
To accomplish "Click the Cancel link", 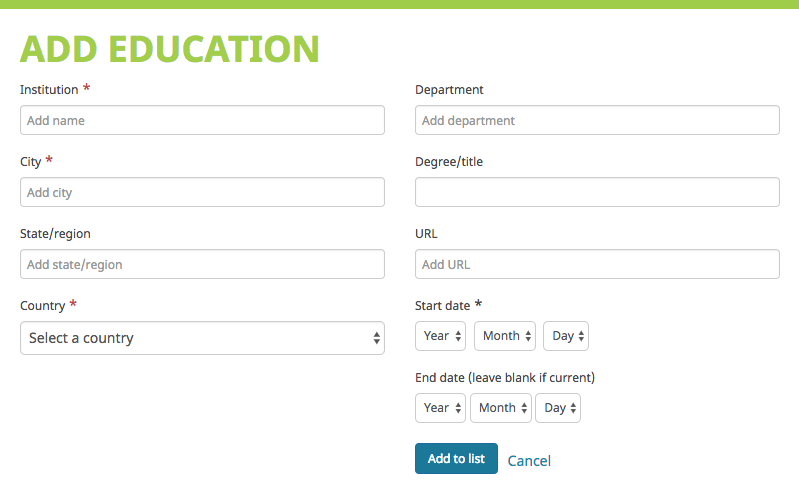I will 529,461.
